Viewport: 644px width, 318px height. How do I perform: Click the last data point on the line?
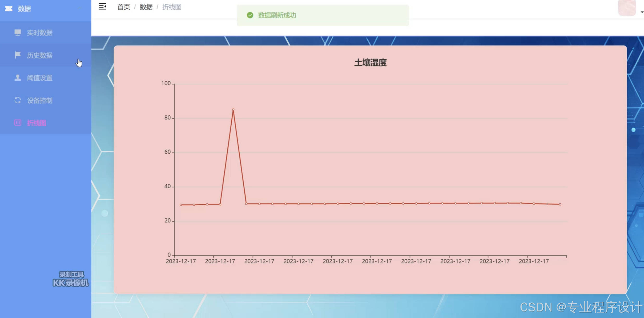(x=560, y=204)
